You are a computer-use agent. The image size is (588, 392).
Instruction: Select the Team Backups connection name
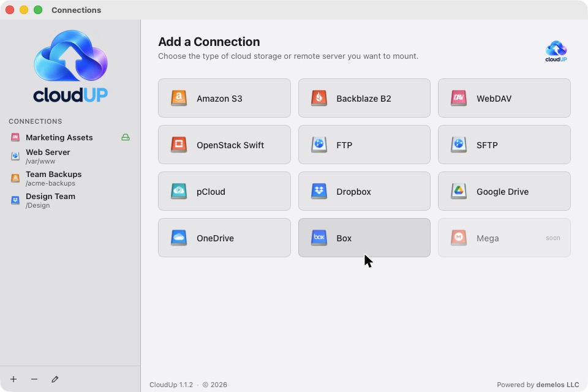tap(54, 174)
